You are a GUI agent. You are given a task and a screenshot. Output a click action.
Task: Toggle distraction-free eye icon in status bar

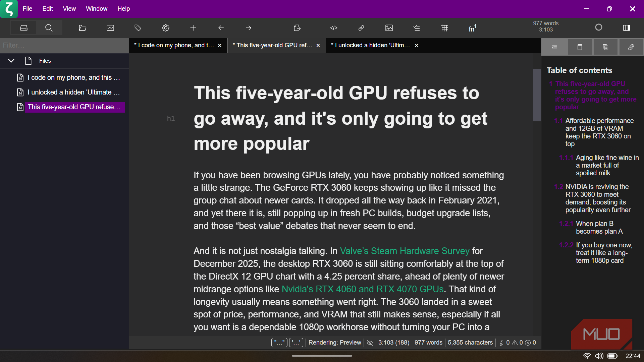tap(370, 343)
